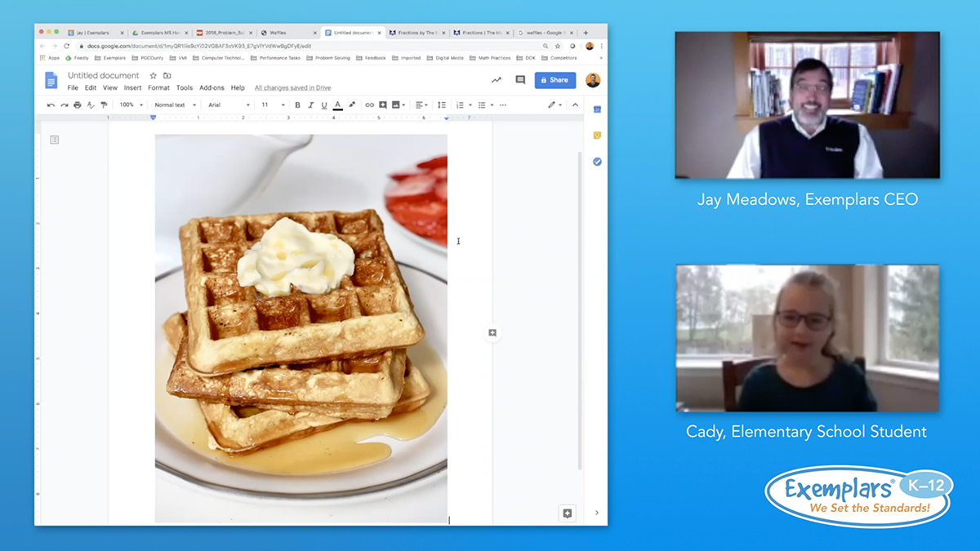Star the Untitled document

(153, 76)
